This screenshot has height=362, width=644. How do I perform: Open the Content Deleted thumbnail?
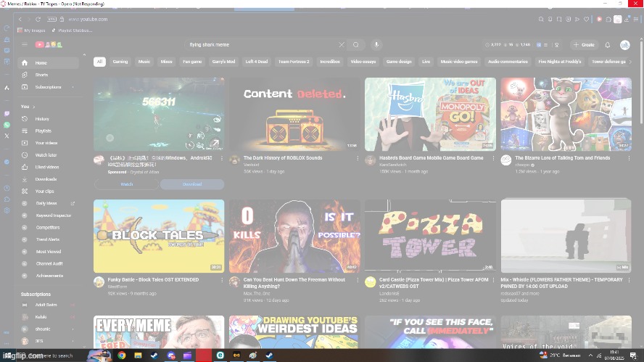tap(294, 114)
